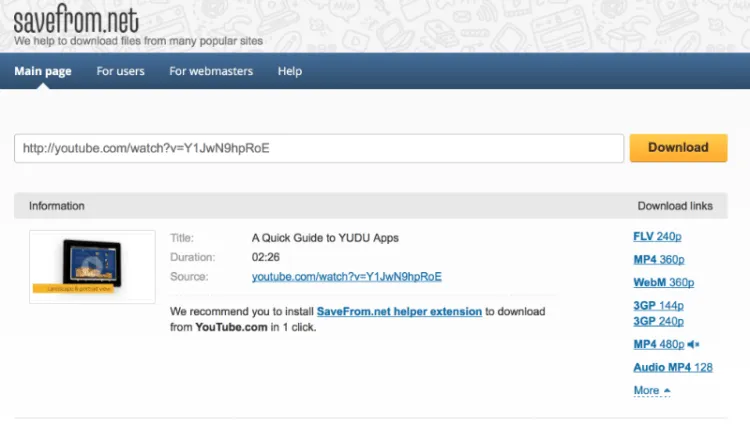
Task: Download the FLV 240p version
Action: click(x=657, y=236)
